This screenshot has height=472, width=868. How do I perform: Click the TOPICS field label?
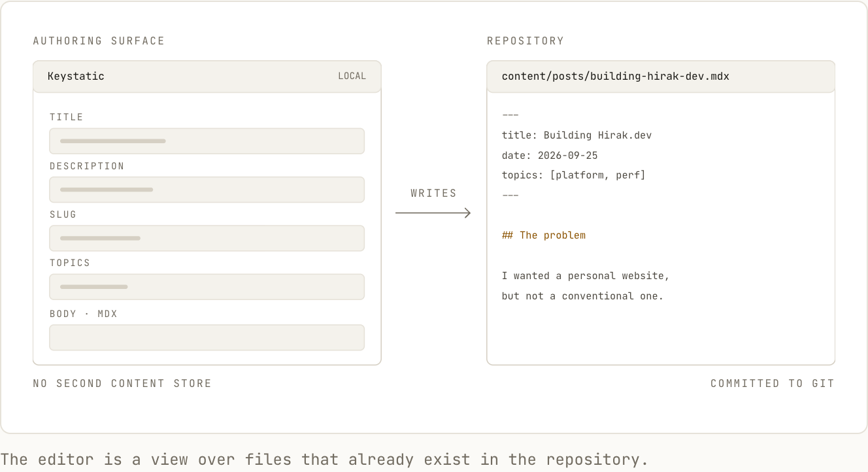[x=70, y=263]
